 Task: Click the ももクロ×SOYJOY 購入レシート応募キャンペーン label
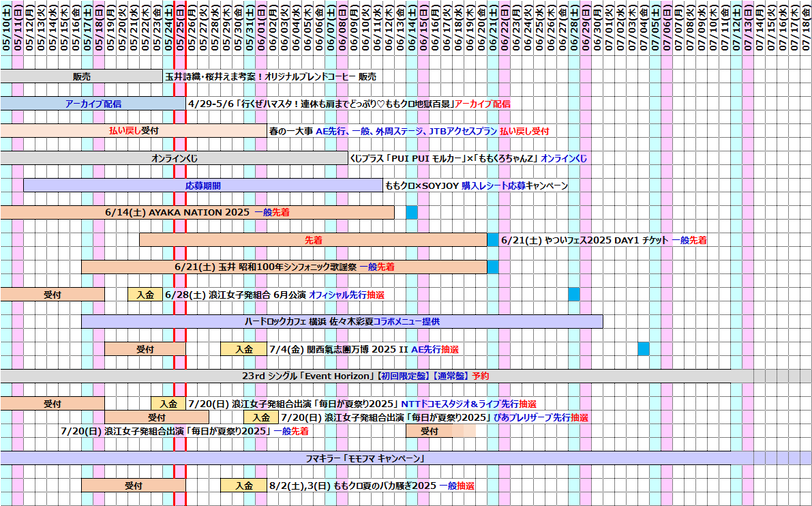(x=477, y=186)
